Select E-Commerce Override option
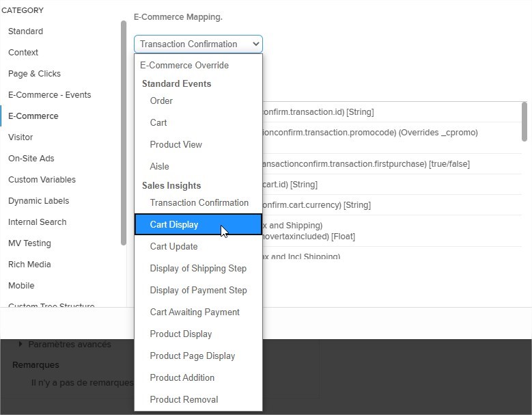 [184, 66]
